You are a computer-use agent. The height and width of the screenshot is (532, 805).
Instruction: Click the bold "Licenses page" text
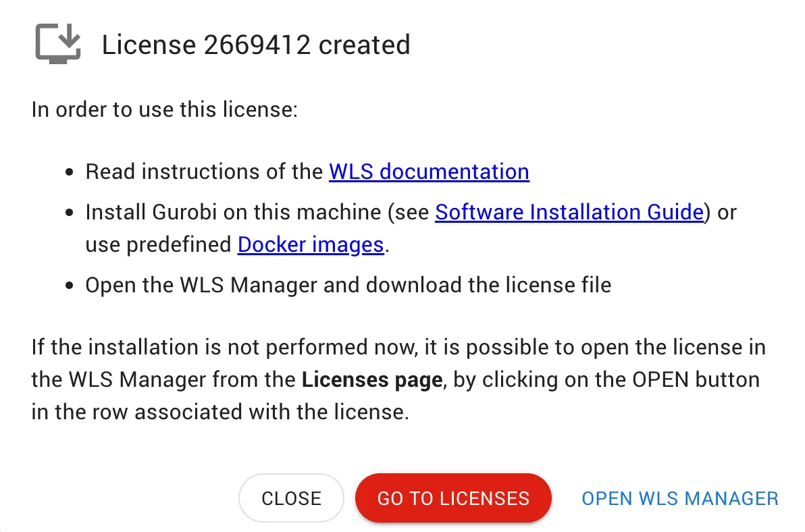pyautogui.click(x=371, y=379)
